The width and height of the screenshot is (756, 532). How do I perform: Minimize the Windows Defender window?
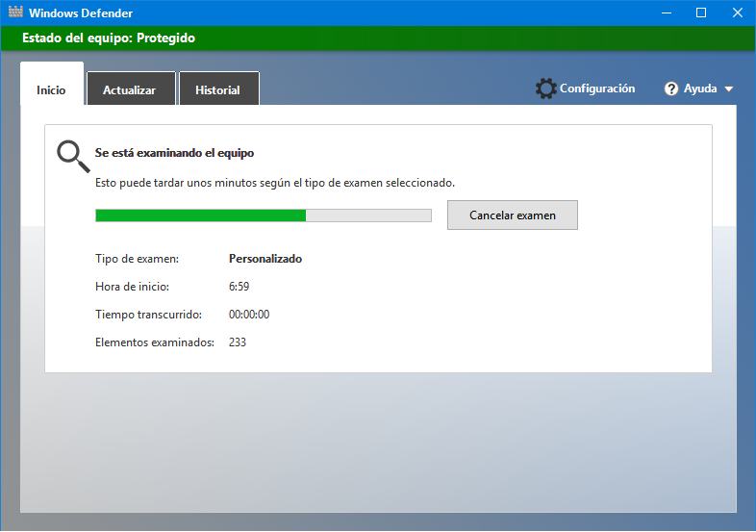click(x=667, y=13)
